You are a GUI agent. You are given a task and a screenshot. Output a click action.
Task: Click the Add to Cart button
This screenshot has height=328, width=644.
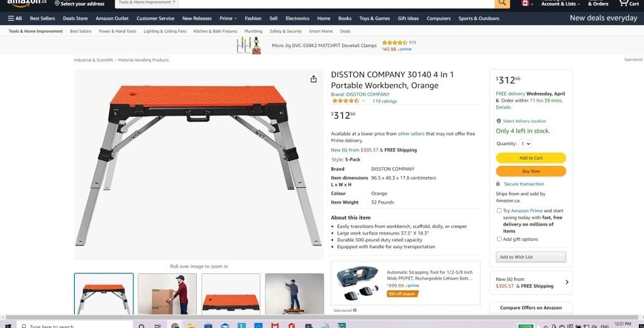pos(531,158)
